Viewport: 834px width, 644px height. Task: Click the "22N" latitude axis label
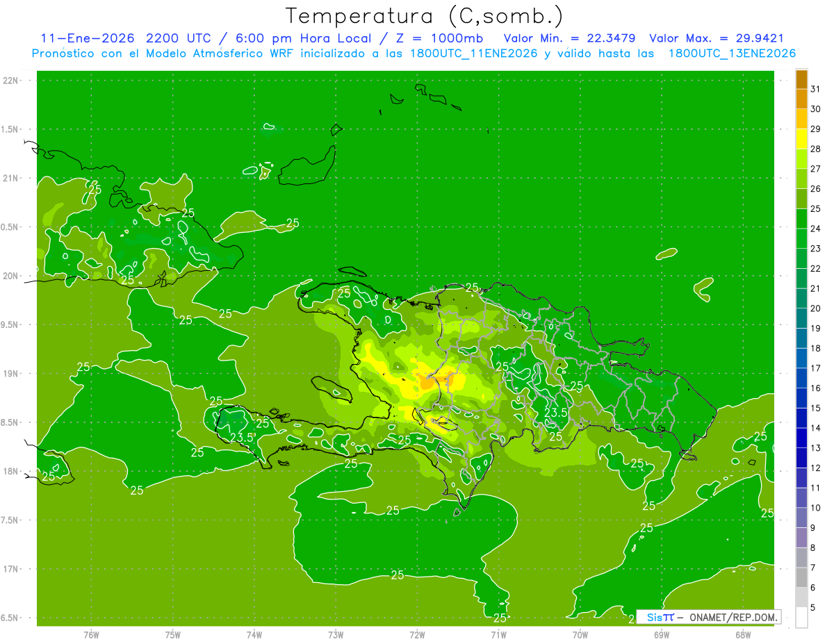(x=10, y=81)
